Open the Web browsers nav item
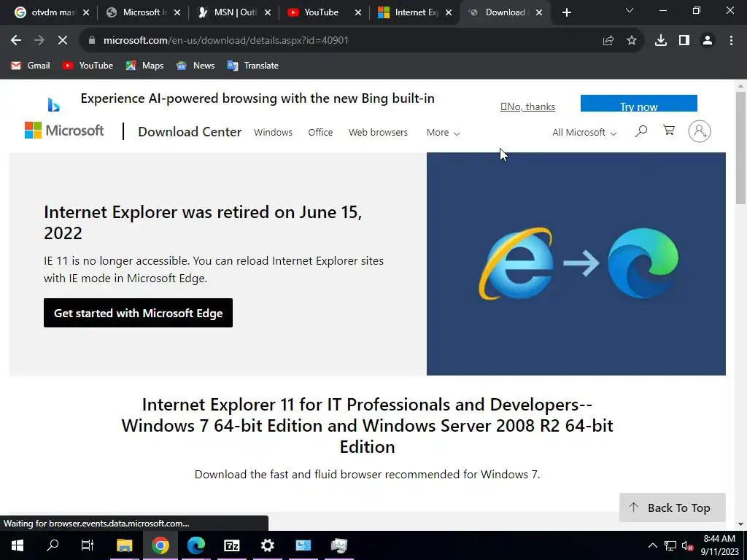Viewport: 747px width, 560px height. click(x=379, y=133)
